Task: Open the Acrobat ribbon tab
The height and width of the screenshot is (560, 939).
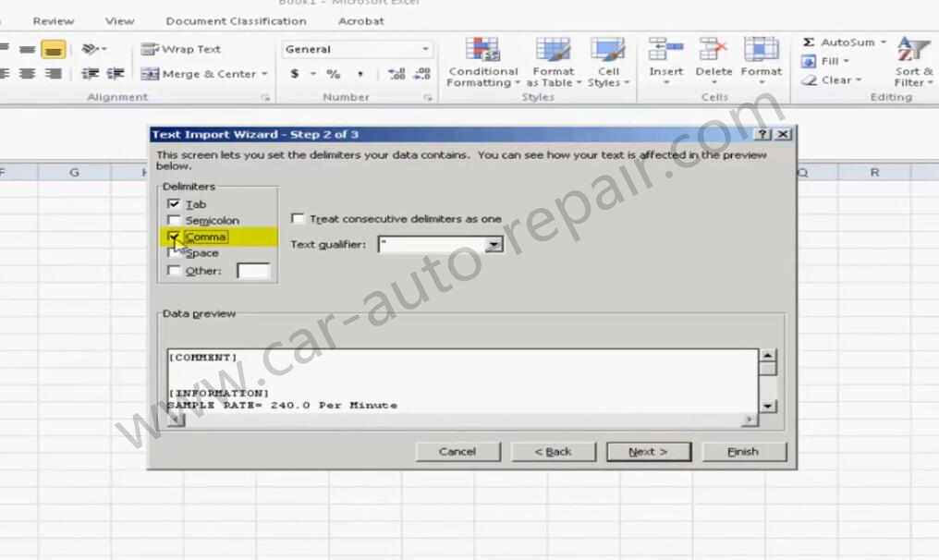Action: (x=361, y=21)
